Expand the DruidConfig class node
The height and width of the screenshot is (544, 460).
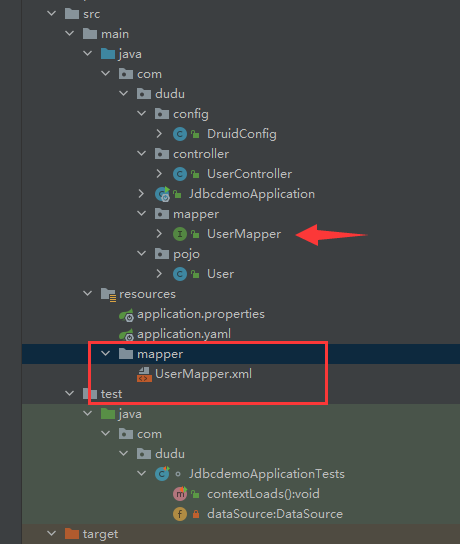[159, 134]
